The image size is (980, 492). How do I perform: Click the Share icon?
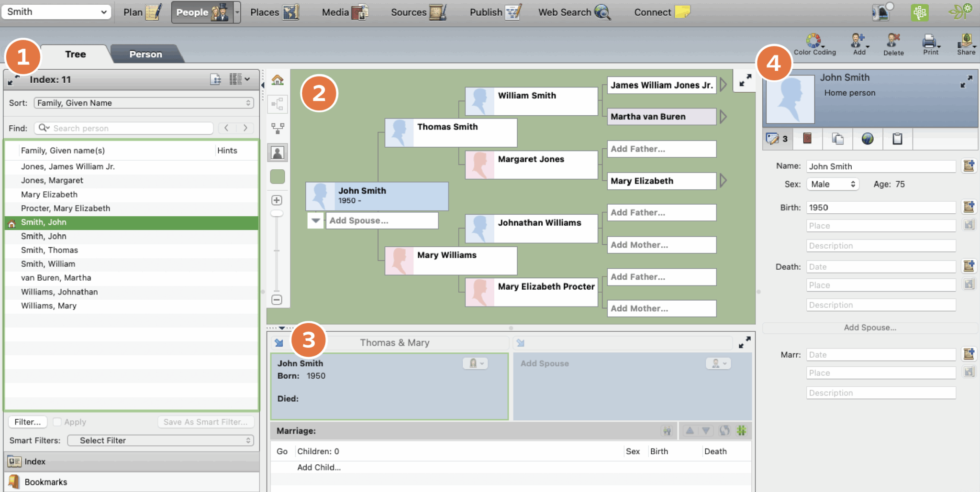(x=966, y=44)
